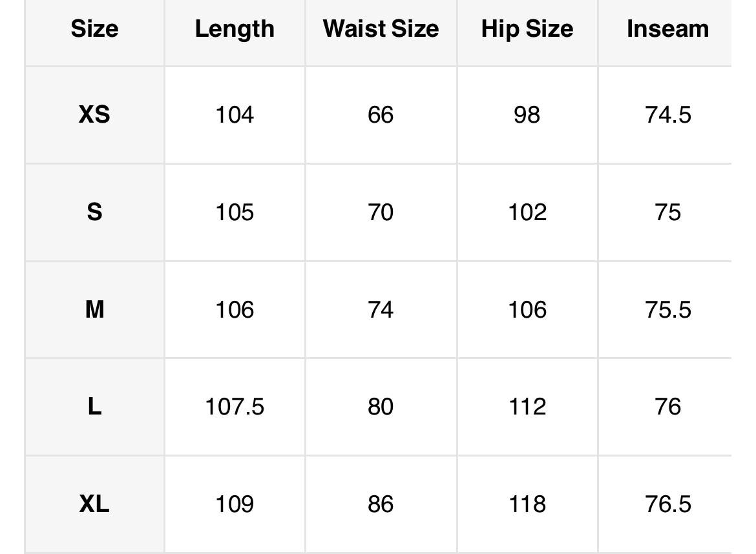The width and height of the screenshot is (756, 554).
Task: Click the L hip size value 112
Action: click(x=527, y=407)
